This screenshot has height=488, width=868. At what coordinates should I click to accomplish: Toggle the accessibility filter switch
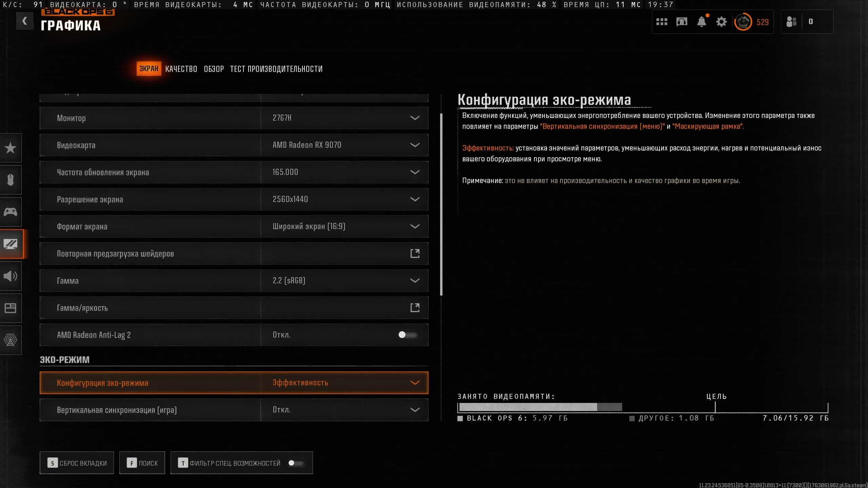296,463
